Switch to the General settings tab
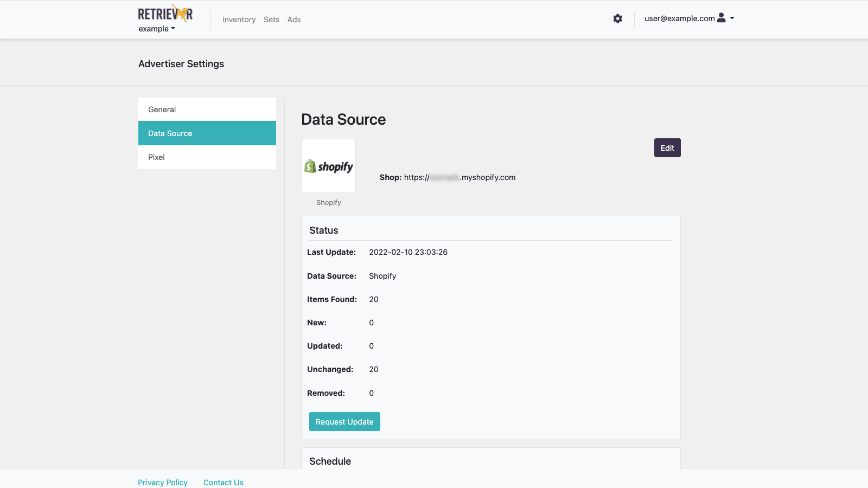This screenshot has width=868, height=488. (x=162, y=109)
